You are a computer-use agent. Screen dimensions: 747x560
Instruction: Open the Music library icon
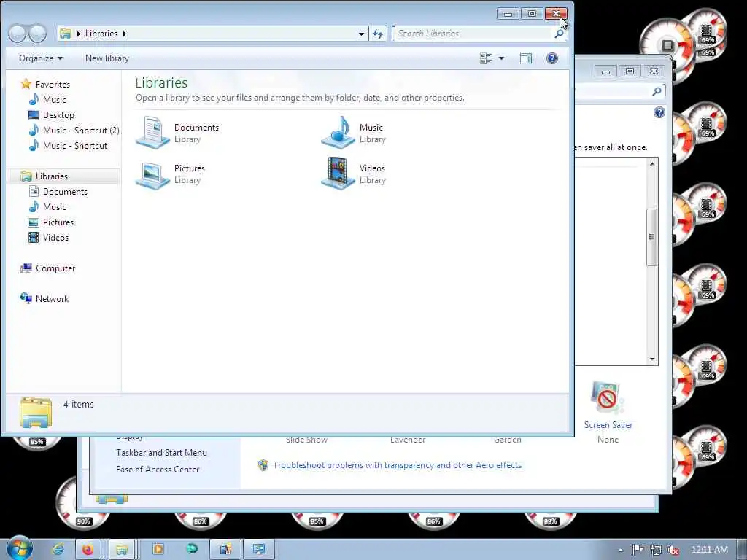338,133
